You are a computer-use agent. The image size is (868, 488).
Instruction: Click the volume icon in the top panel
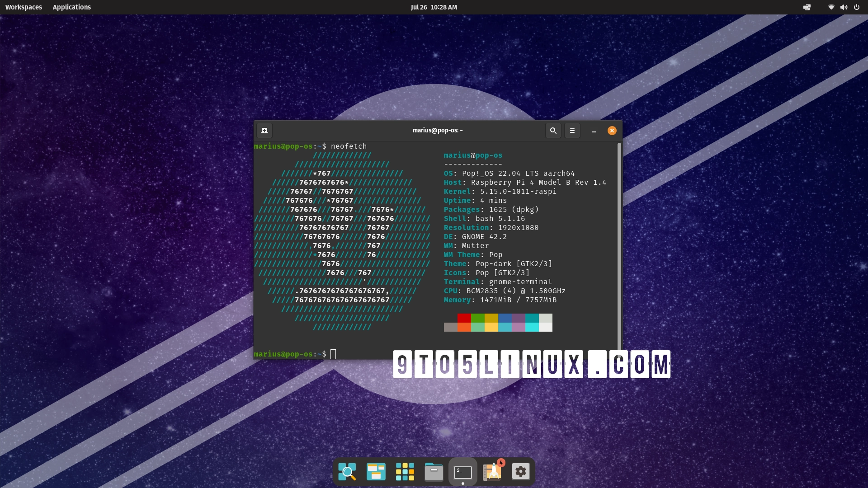tap(844, 7)
